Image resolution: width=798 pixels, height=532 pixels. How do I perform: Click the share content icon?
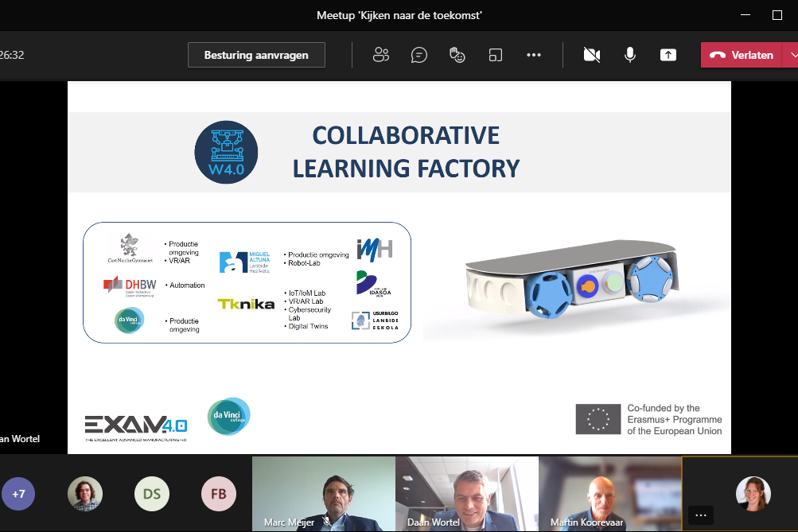(x=668, y=55)
